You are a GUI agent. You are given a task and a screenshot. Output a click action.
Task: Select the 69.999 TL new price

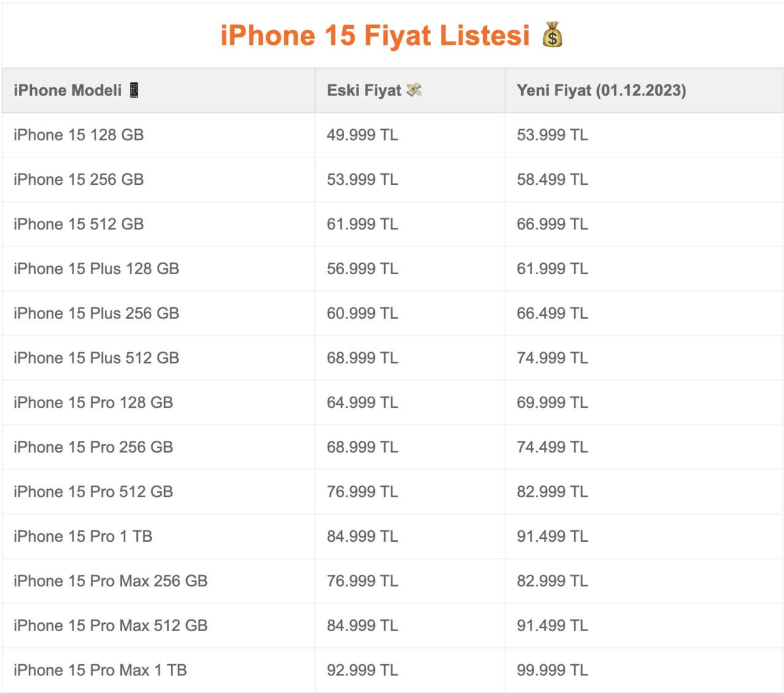tap(552, 403)
